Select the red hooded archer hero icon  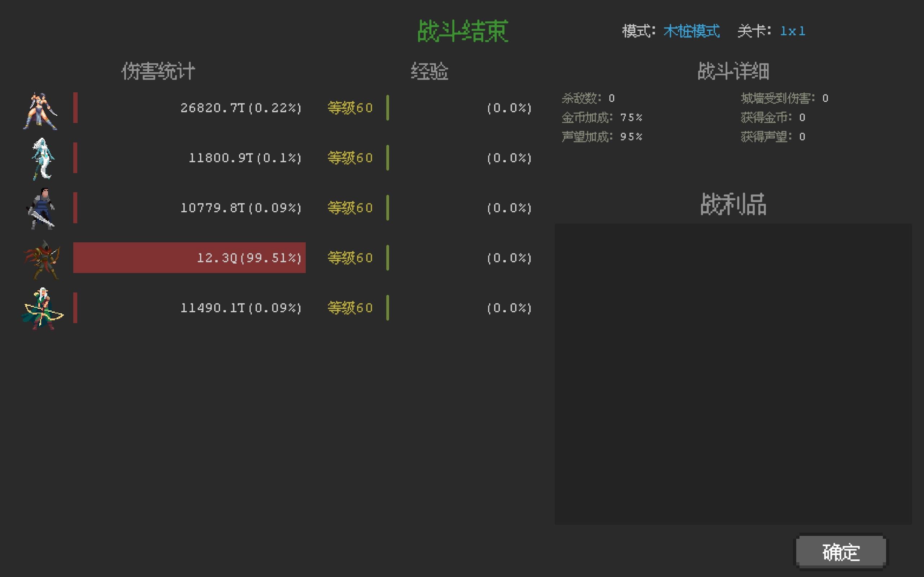pyautogui.click(x=42, y=260)
